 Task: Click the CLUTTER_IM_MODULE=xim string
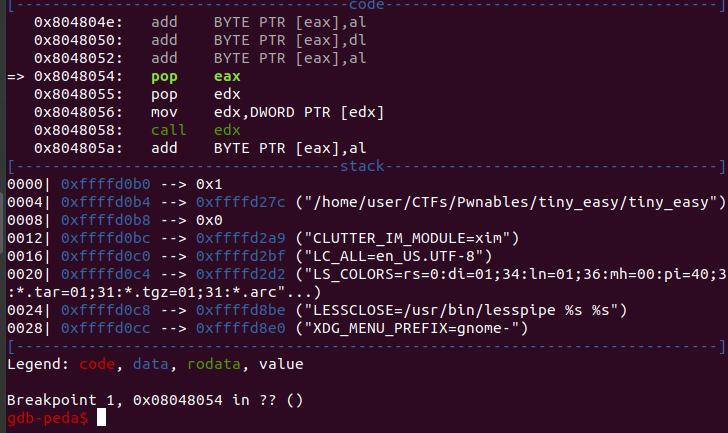pyautogui.click(x=419, y=239)
